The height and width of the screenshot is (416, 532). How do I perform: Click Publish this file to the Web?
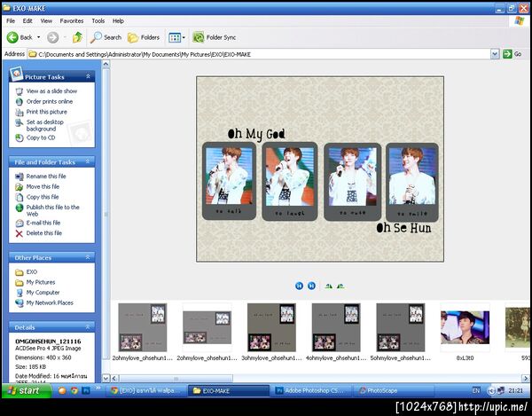(x=48, y=210)
